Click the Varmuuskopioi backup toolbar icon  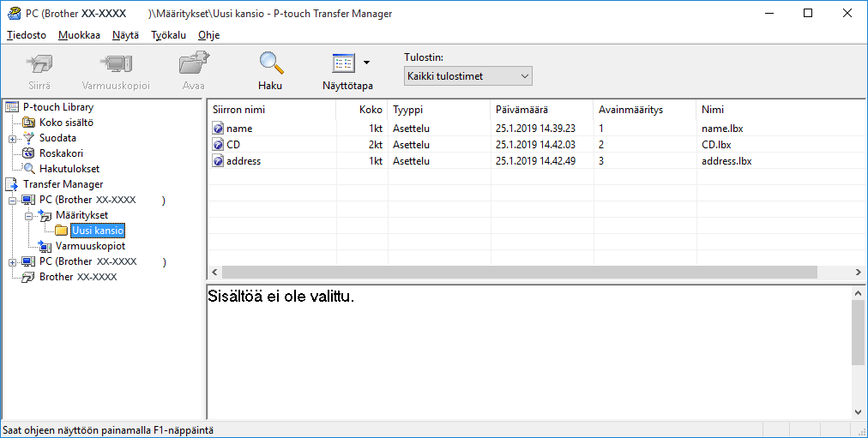(x=116, y=64)
